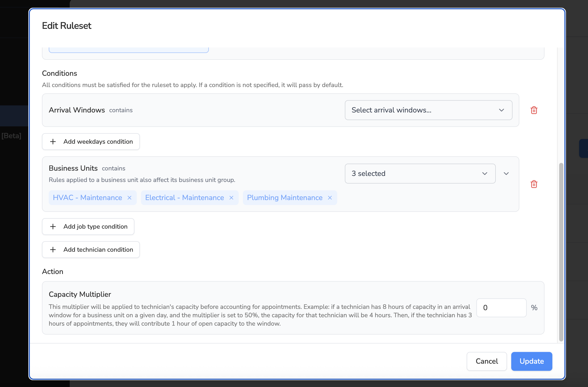Click plus icon for technician condition
Screen dimensions: 588x387
tap(53, 250)
